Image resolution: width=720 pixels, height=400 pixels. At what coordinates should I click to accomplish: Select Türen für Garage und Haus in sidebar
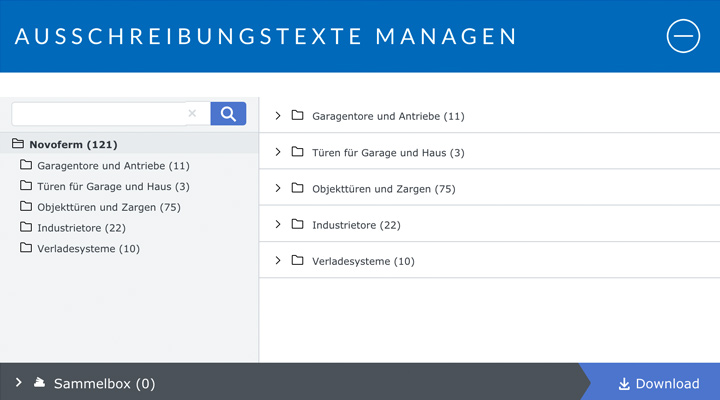(x=113, y=186)
